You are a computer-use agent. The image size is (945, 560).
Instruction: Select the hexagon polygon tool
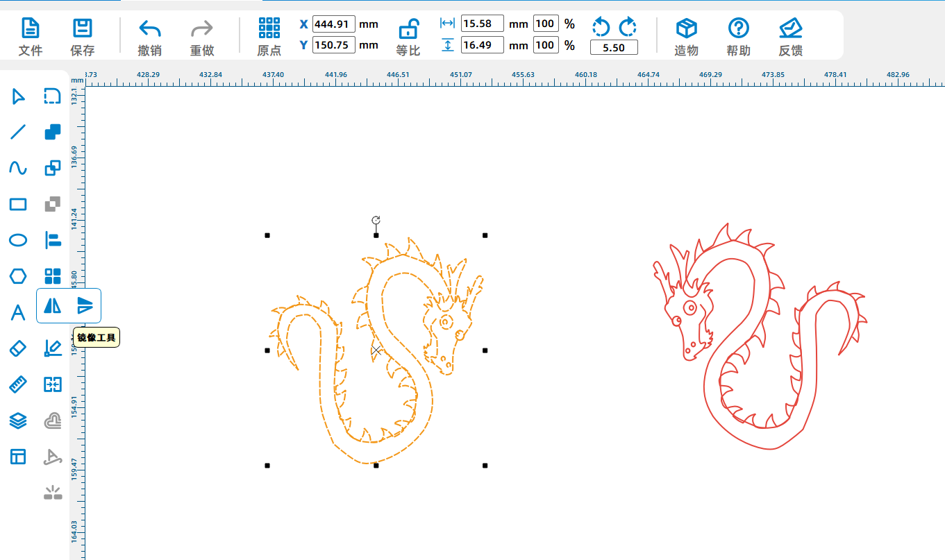(18, 276)
